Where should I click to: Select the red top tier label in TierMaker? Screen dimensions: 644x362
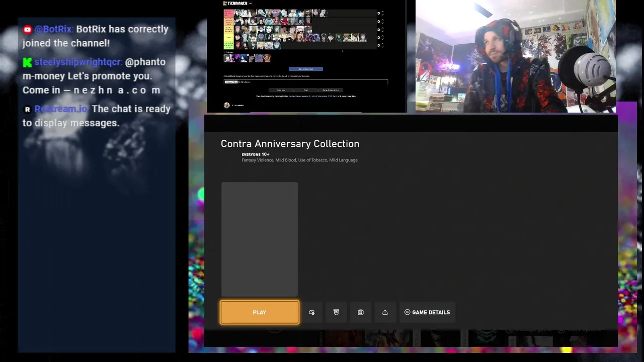coord(229,14)
